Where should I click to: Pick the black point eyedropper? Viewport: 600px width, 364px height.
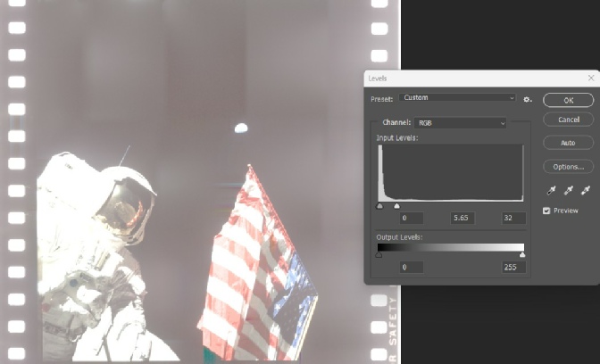pos(552,190)
